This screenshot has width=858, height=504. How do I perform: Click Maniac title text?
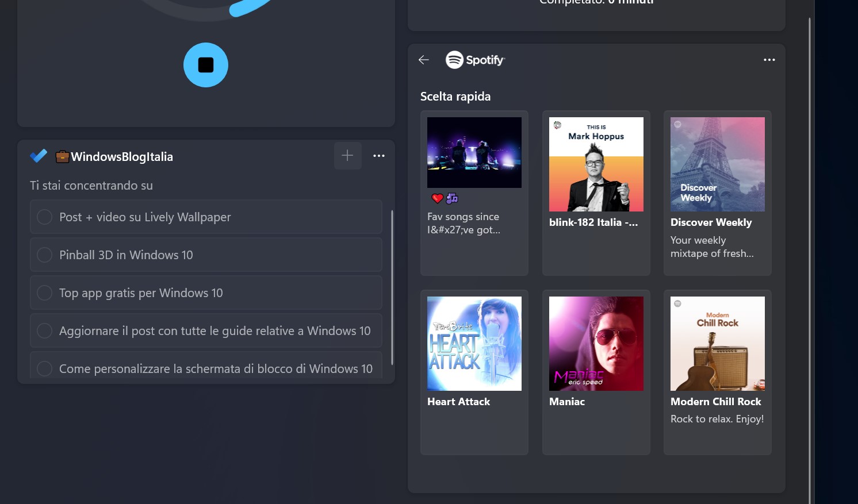tap(567, 402)
